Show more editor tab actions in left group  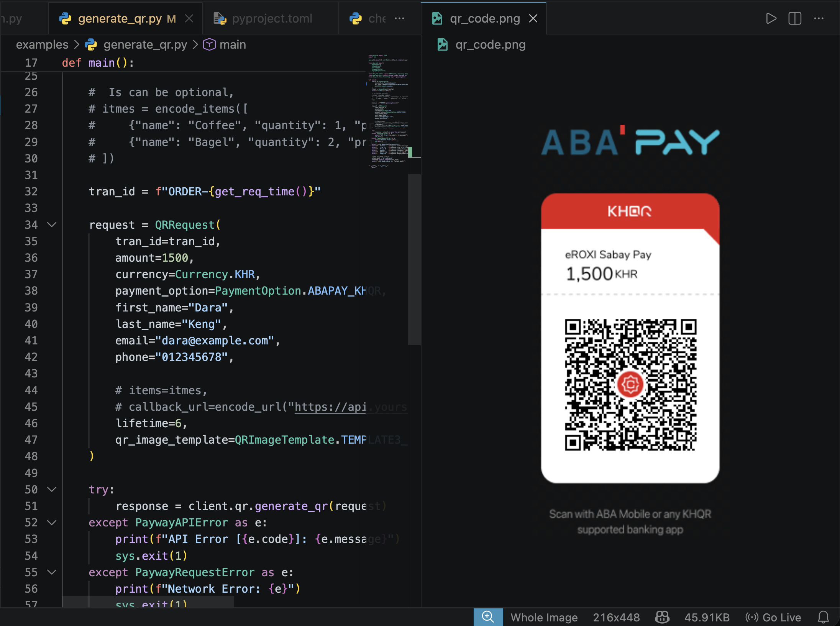tap(400, 18)
